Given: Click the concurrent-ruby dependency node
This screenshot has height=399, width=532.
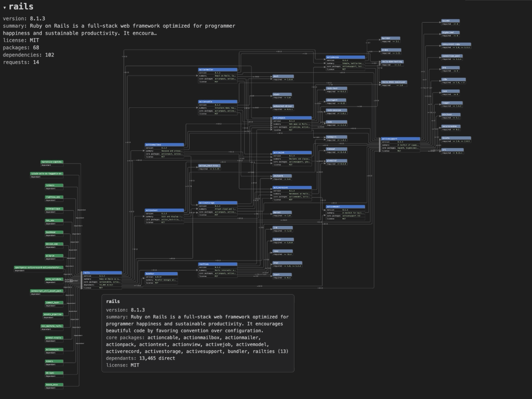Looking at the screenshot, I should click(456, 45).
